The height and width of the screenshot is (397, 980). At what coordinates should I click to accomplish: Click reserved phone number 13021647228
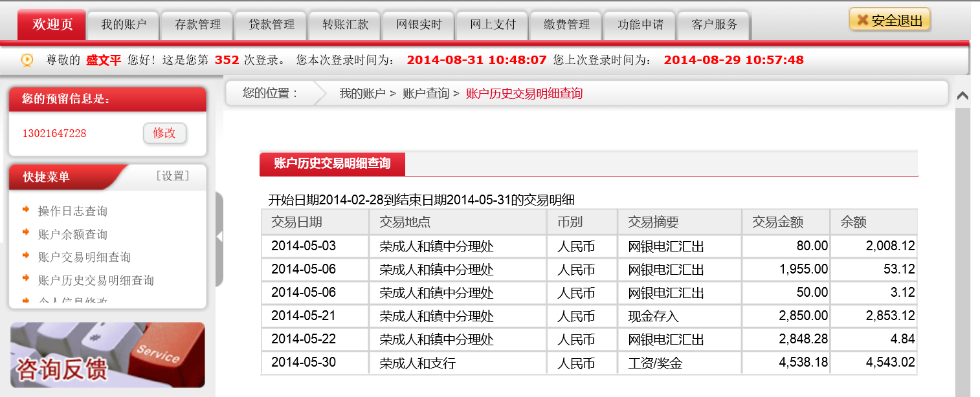54,134
